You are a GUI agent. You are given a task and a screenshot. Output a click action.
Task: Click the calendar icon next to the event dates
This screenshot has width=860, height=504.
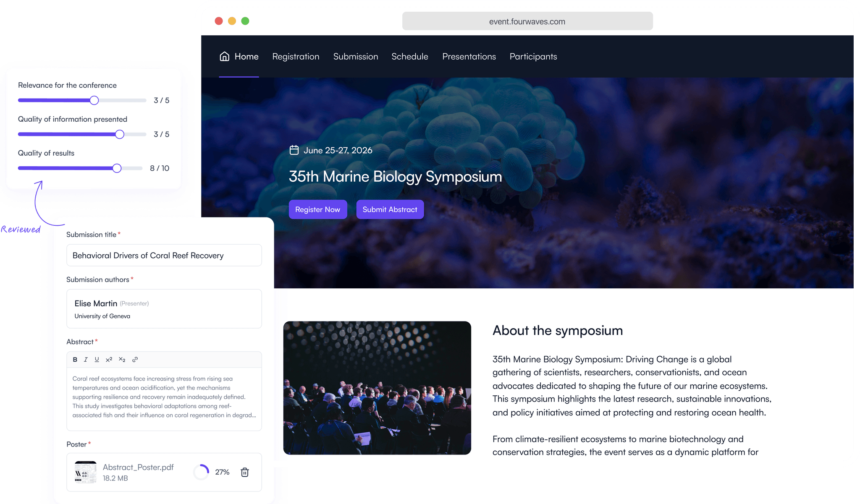pyautogui.click(x=294, y=150)
